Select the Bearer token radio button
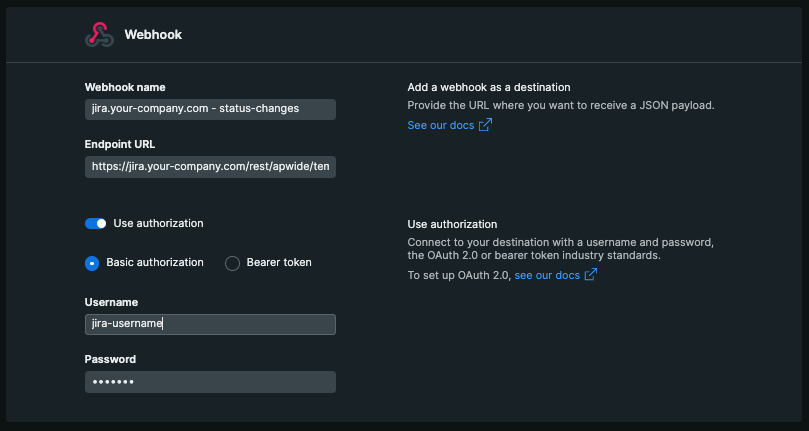 (232, 263)
